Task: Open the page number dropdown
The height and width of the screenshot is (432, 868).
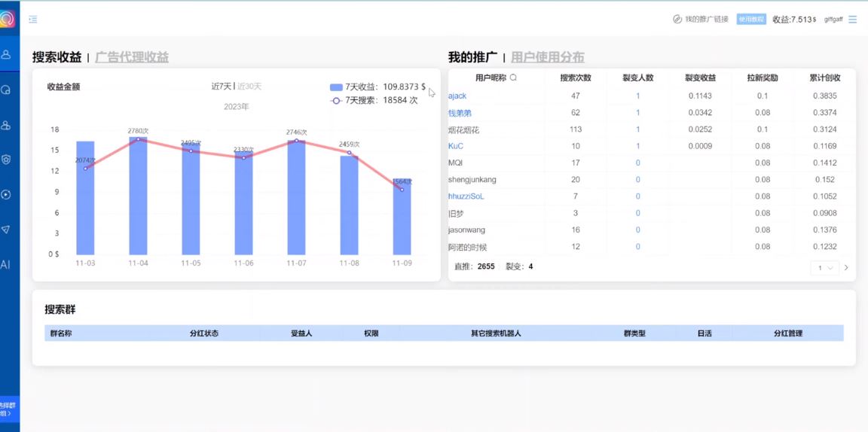Action: pyautogui.click(x=824, y=267)
